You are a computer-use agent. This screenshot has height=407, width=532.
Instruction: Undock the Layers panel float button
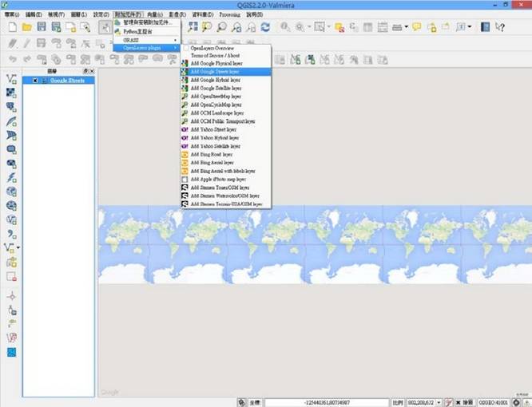[x=85, y=71]
